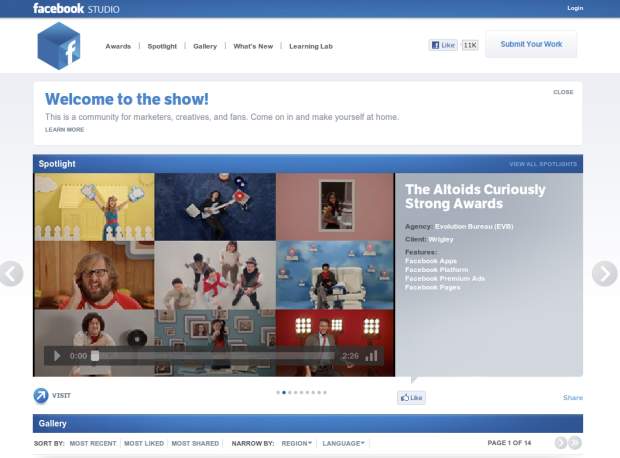Screen dimensions: 620x458
Task: Advance to next spotlight with right arrow
Action: click(605, 273)
